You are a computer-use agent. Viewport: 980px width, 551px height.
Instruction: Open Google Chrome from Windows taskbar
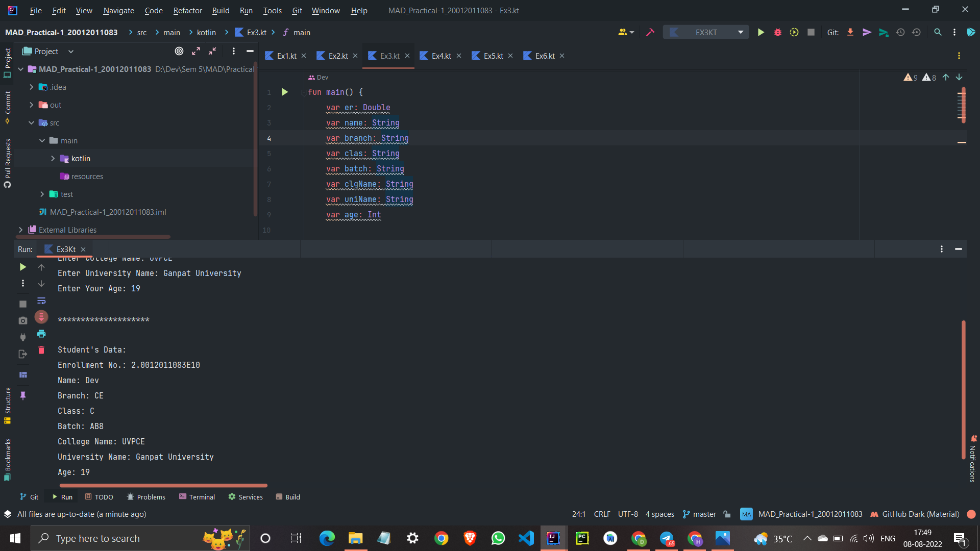[442, 538]
